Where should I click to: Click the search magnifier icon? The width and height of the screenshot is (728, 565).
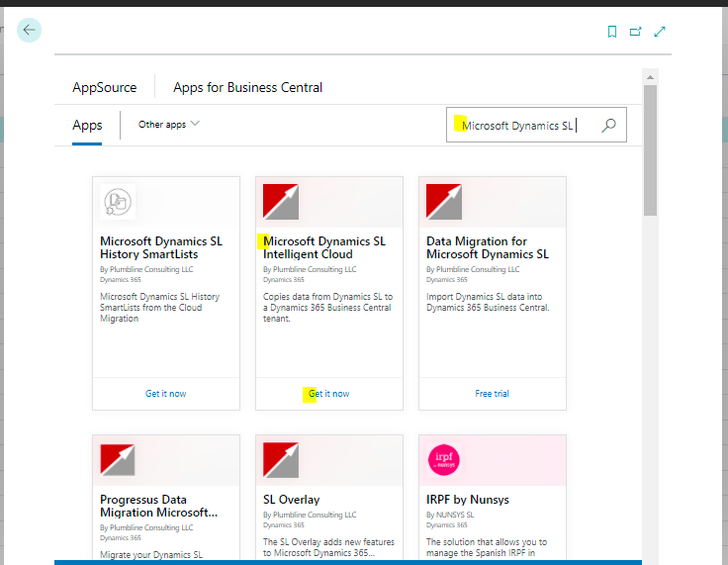pyautogui.click(x=608, y=125)
